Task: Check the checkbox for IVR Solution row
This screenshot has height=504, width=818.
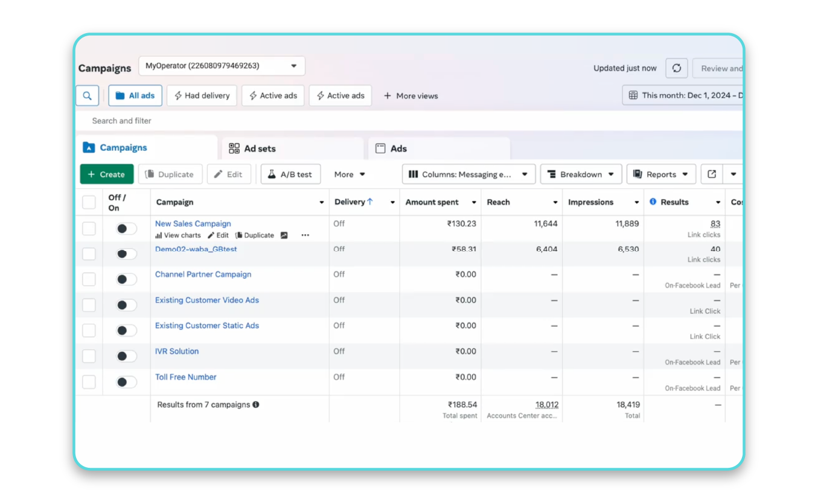Action: click(x=89, y=356)
